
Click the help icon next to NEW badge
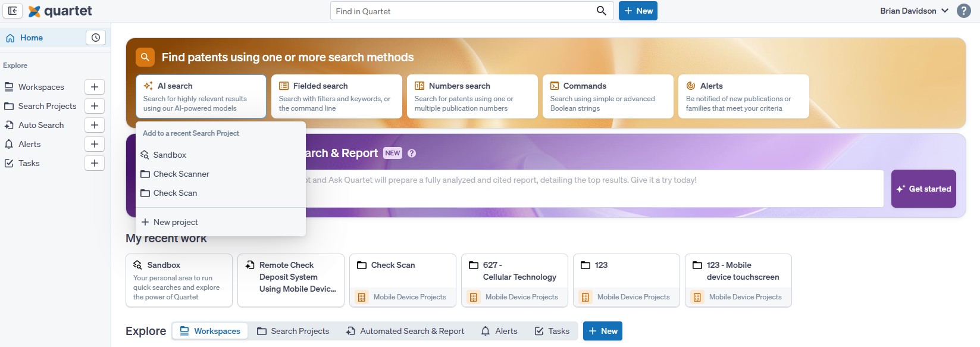(412, 153)
